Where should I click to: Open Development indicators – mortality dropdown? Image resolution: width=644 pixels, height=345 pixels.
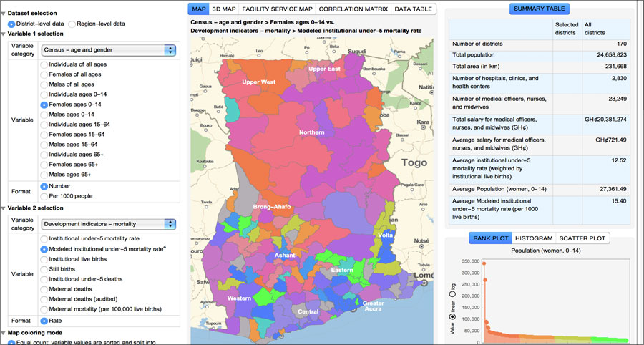tap(108, 224)
